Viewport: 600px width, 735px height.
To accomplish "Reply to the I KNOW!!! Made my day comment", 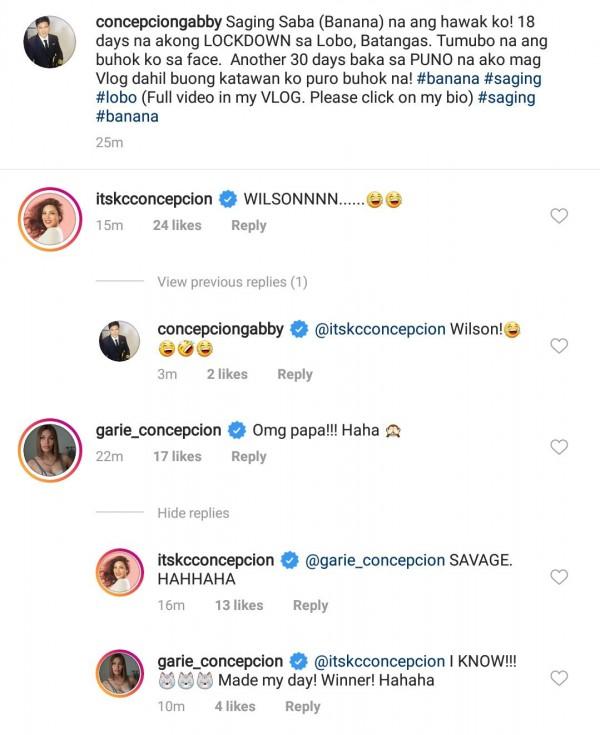I will coord(302,707).
